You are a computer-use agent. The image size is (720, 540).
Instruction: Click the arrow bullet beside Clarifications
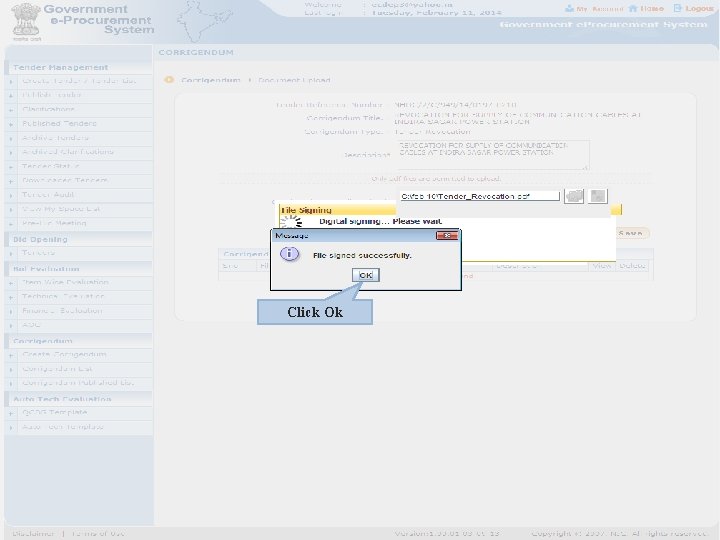11,110
